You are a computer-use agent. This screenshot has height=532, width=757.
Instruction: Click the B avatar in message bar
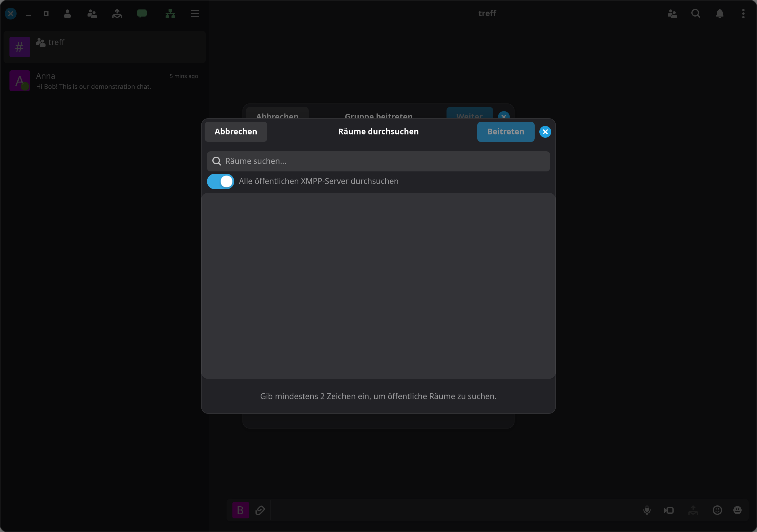(241, 510)
